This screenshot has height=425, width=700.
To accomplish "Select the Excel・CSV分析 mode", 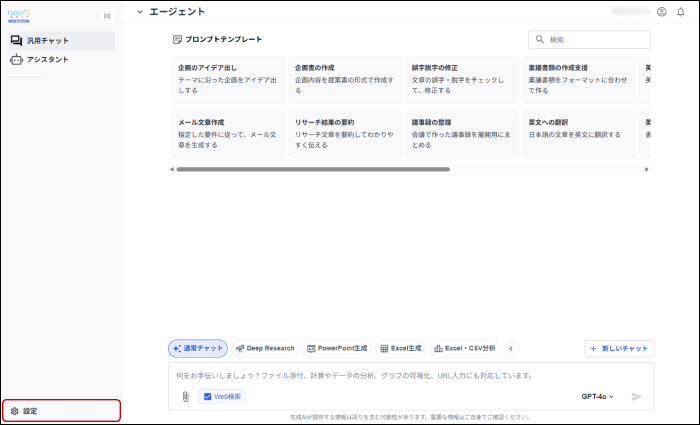I will pos(465,349).
